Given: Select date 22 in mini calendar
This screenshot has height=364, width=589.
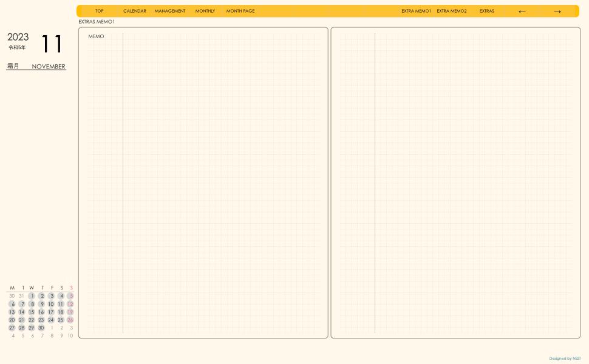Looking at the screenshot, I should coord(32,320).
